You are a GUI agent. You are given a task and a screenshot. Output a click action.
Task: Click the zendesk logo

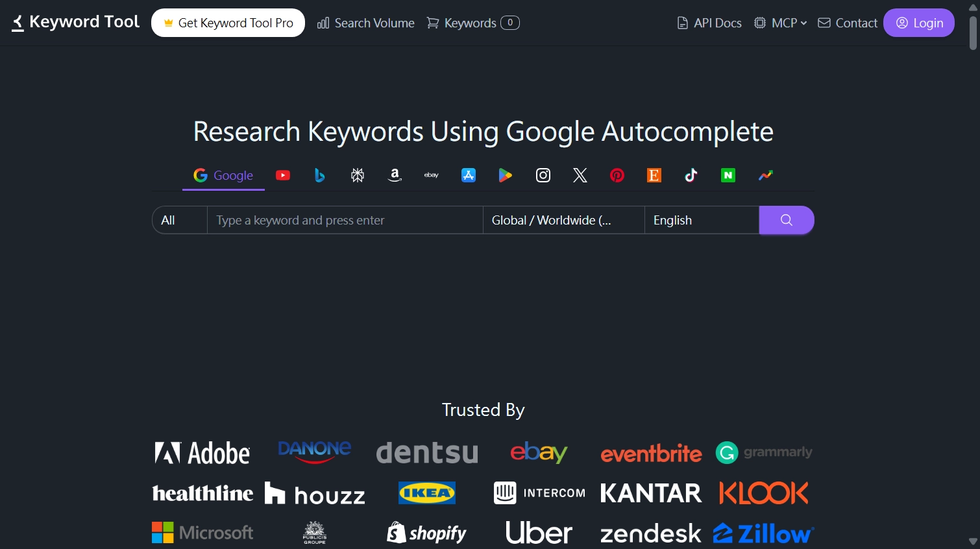point(651,533)
